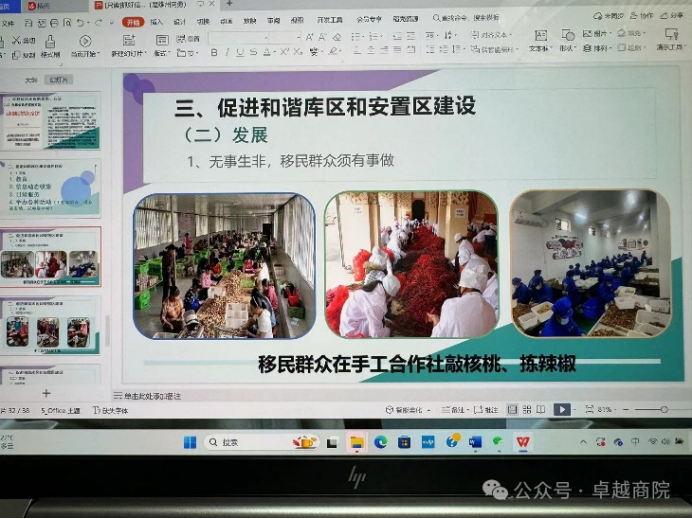Open the zoom percentage dropdown
The width and height of the screenshot is (692, 519).
coord(606,409)
